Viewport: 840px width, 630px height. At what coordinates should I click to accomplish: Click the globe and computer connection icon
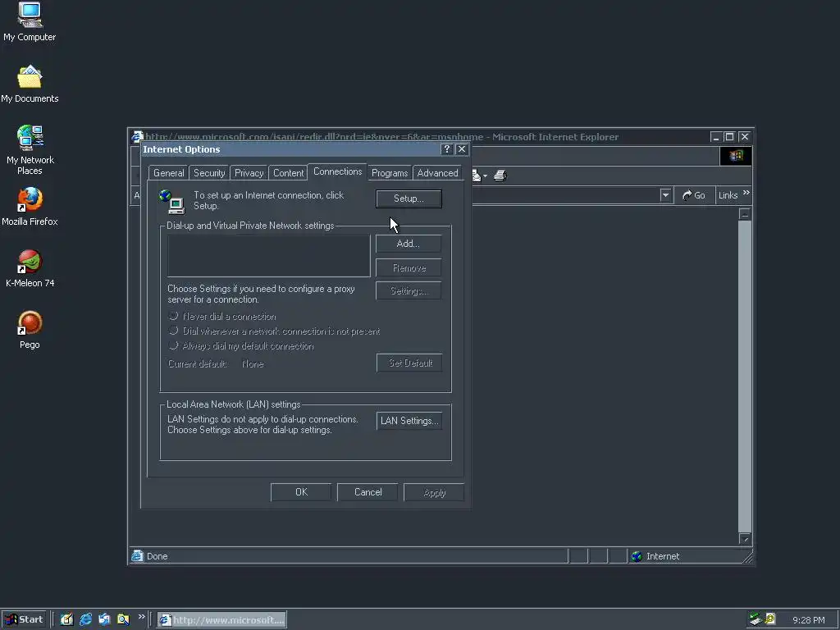[172, 202]
